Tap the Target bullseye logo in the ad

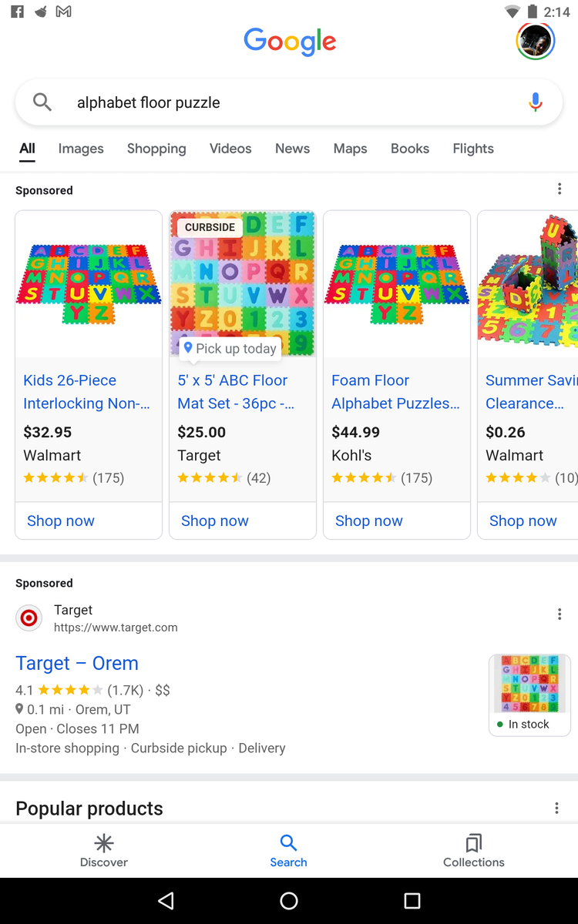point(29,618)
